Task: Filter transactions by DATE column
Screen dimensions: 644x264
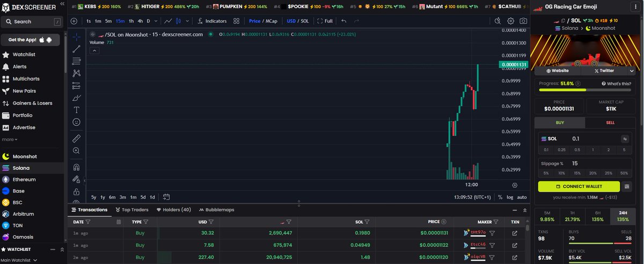Action: tap(88, 222)
